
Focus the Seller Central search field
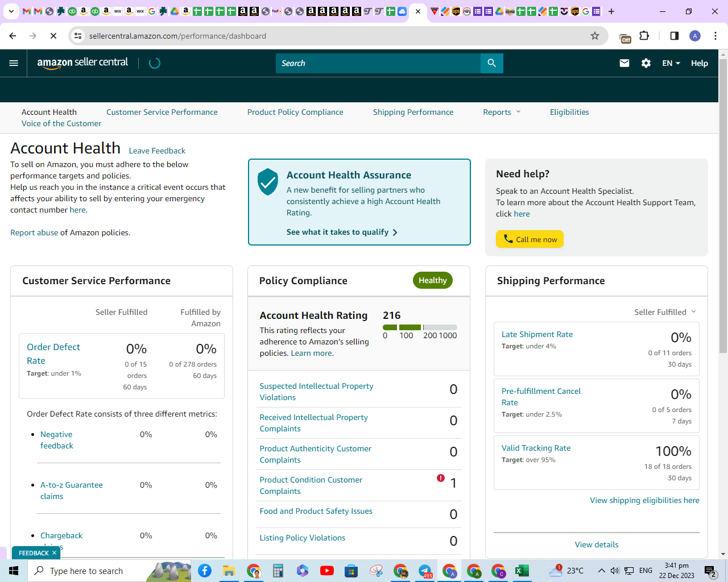378,63
